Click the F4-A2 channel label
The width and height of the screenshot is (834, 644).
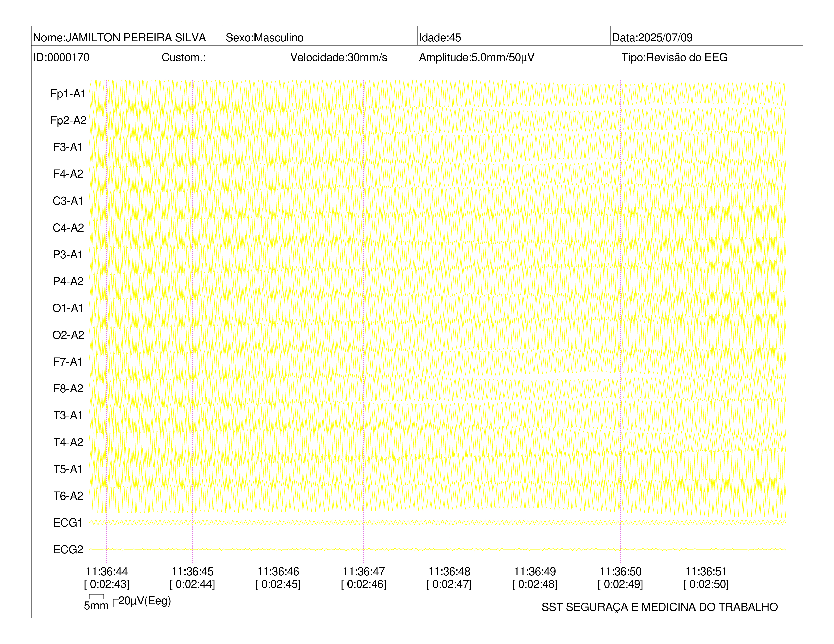click(68, 174)
